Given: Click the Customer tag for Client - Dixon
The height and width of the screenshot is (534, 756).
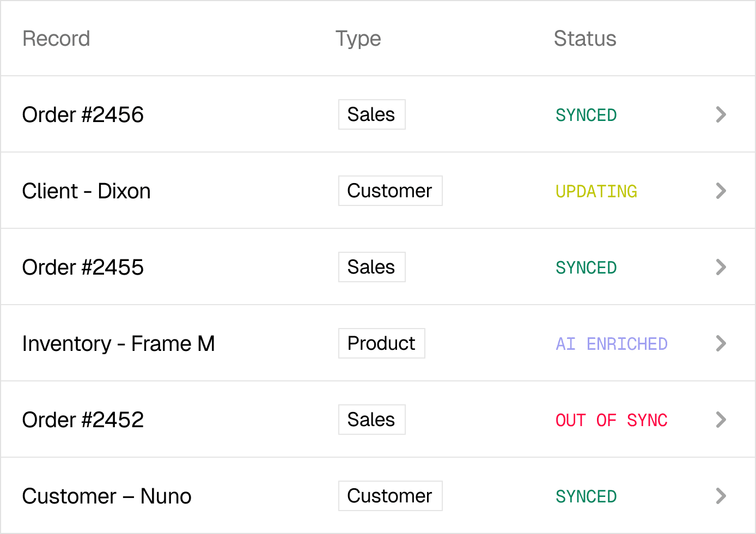Looking at the screenshot, I should pos(390,191).
